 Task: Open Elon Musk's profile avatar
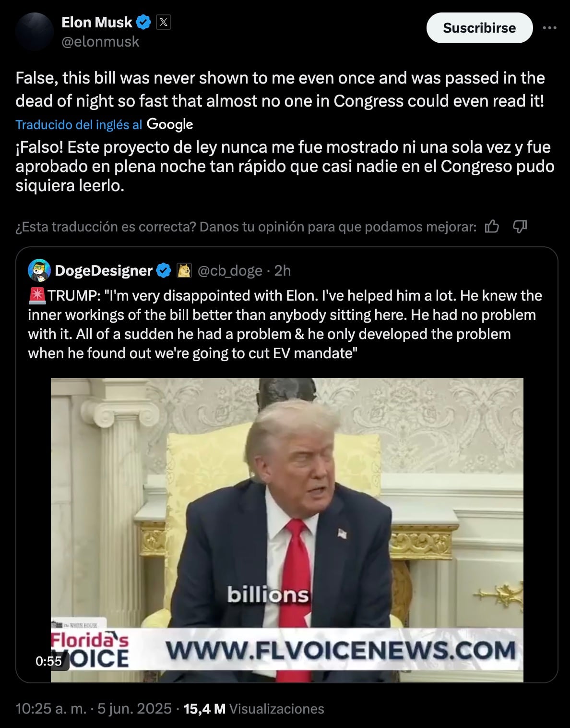pyautogui.click(x=34, y=32)
